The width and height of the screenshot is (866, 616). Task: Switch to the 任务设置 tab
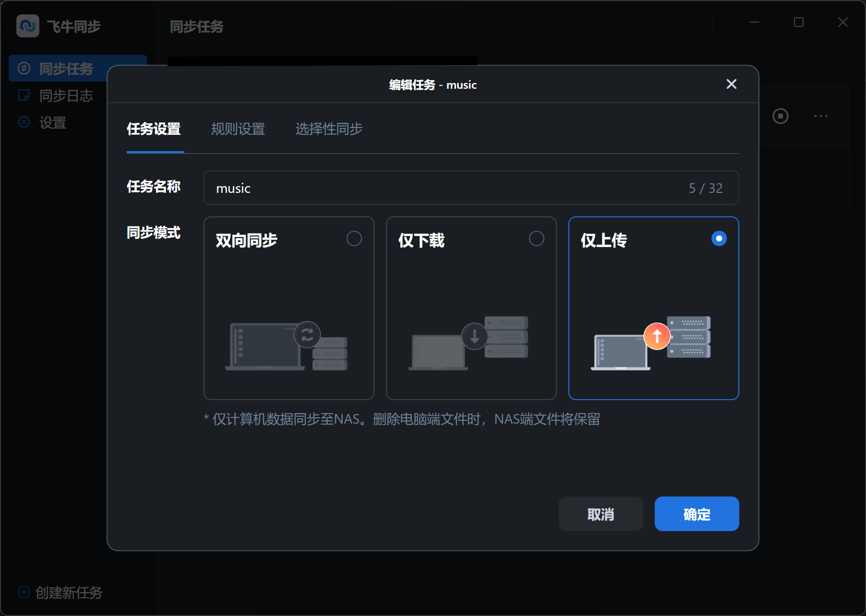point(154,129)
